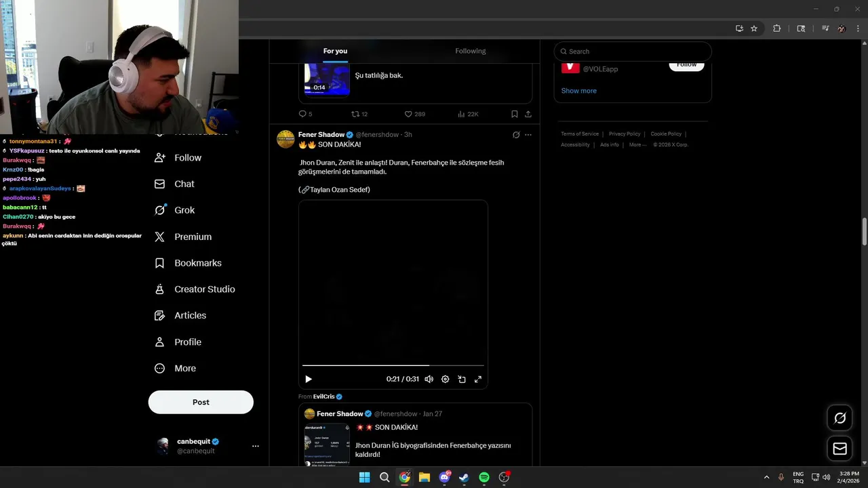Open the floating Grok button
868x488 pixels.
tap(840, 418)
